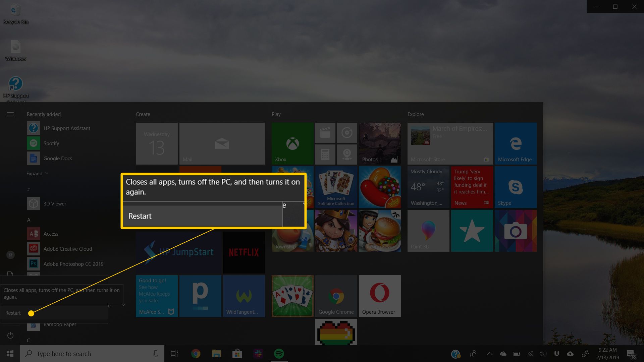This screenshot has height=362, width=644.
Task: Open Netflix tile in Start menu
Action: coord(243,251)
